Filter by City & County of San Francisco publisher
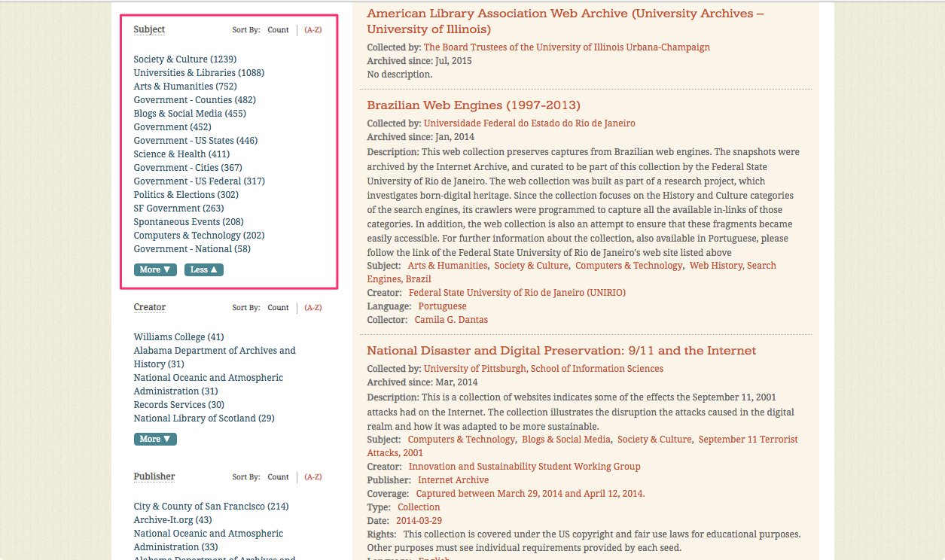This screenshot has width=945, height=560. (x=211, y=507)
